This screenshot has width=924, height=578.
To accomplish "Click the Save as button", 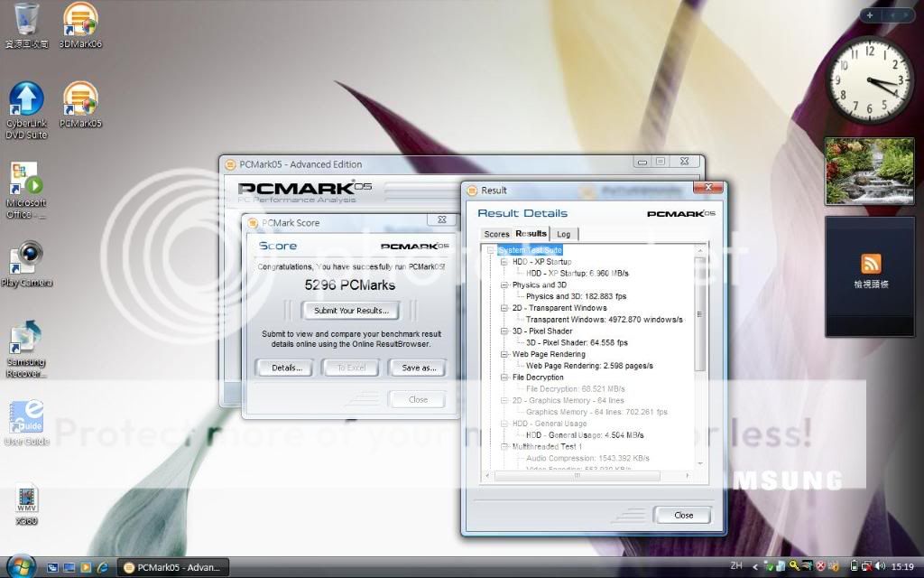I will coord(419,368).
